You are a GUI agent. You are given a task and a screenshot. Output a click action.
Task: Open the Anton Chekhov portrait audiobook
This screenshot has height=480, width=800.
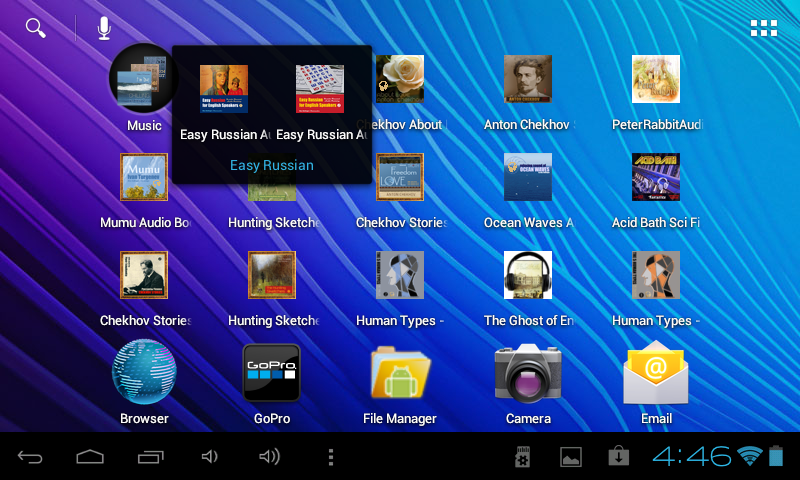click(x=528, y=79)
